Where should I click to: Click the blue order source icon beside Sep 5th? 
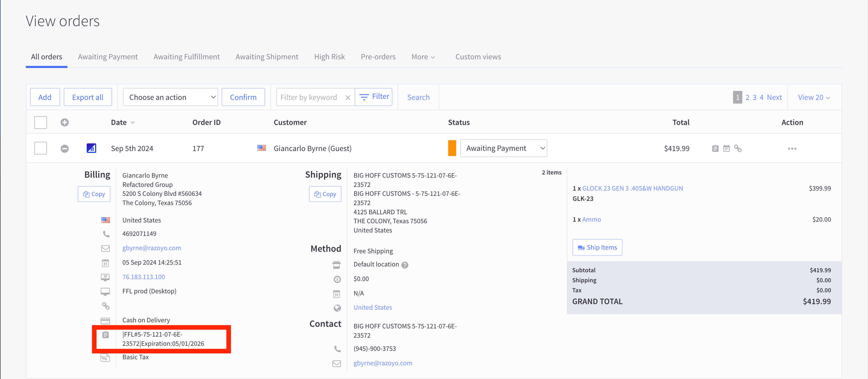tap(91, 148)
